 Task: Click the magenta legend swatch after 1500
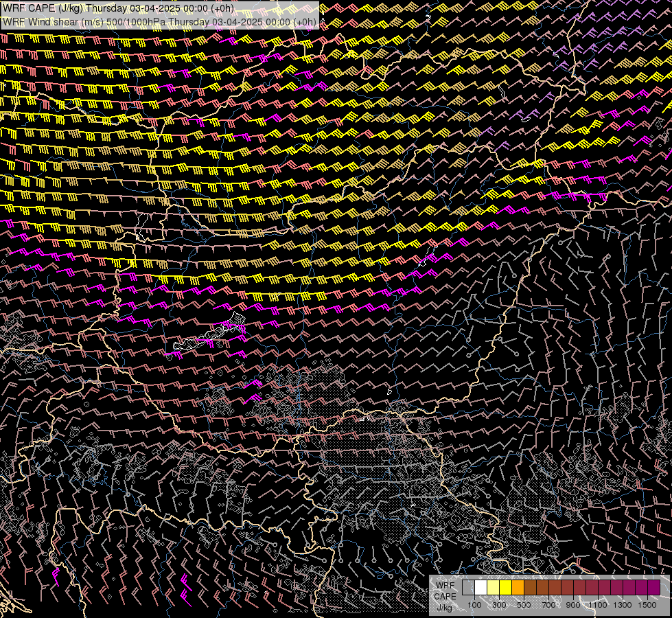(654, 588)
